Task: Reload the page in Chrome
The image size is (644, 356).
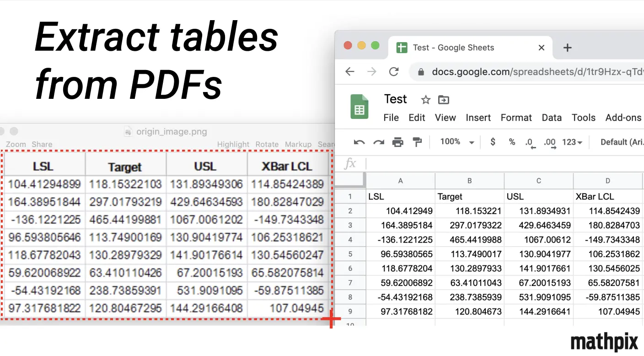Action: pos(394,72)
